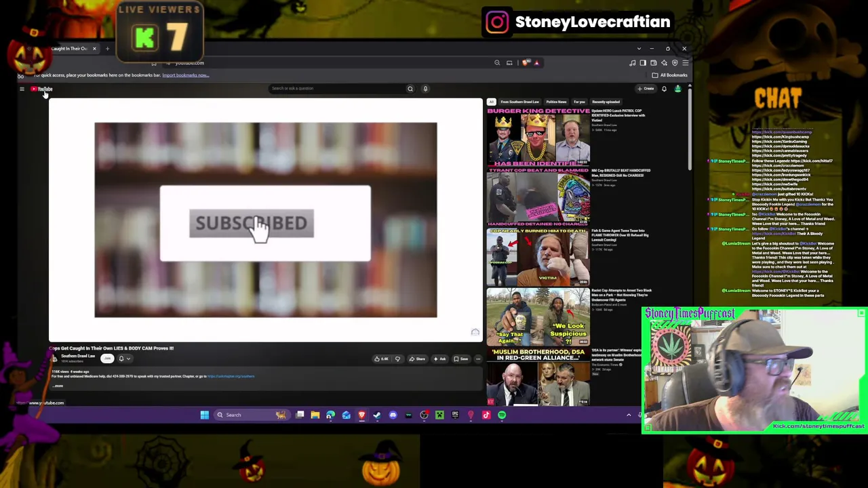Click the YouTube search input field
Screen dimensions: 868x488
[x=336, y=89]
